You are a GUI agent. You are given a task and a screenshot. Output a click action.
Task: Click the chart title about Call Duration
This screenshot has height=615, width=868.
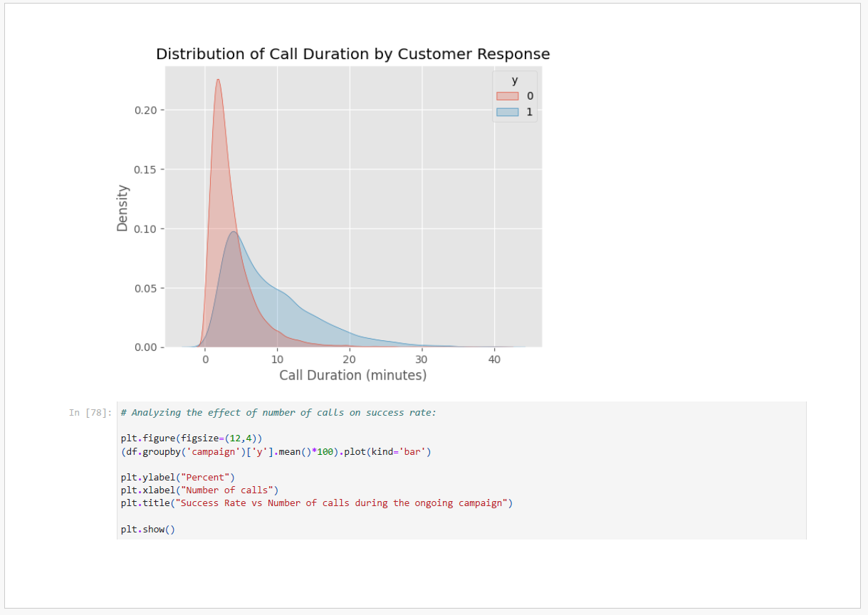click(x=352, y=54)
